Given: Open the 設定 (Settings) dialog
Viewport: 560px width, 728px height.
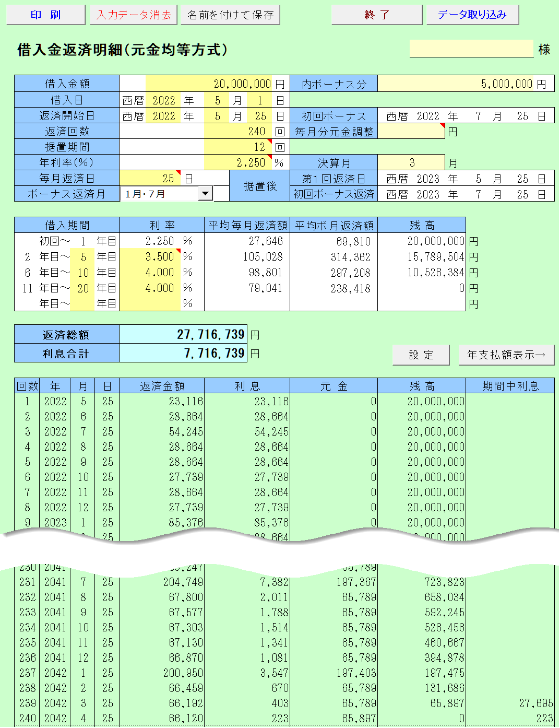Looking at the screenshot, I should tap(421, 355).
